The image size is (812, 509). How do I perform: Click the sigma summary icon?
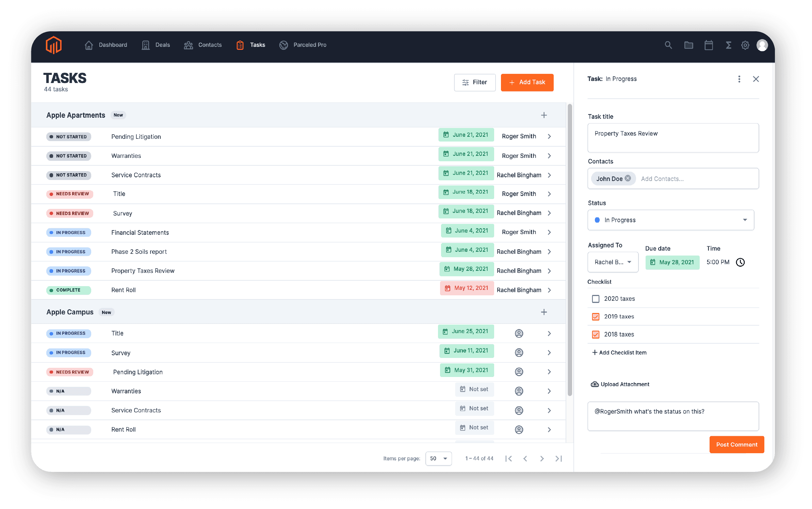(x=728, y=45)
